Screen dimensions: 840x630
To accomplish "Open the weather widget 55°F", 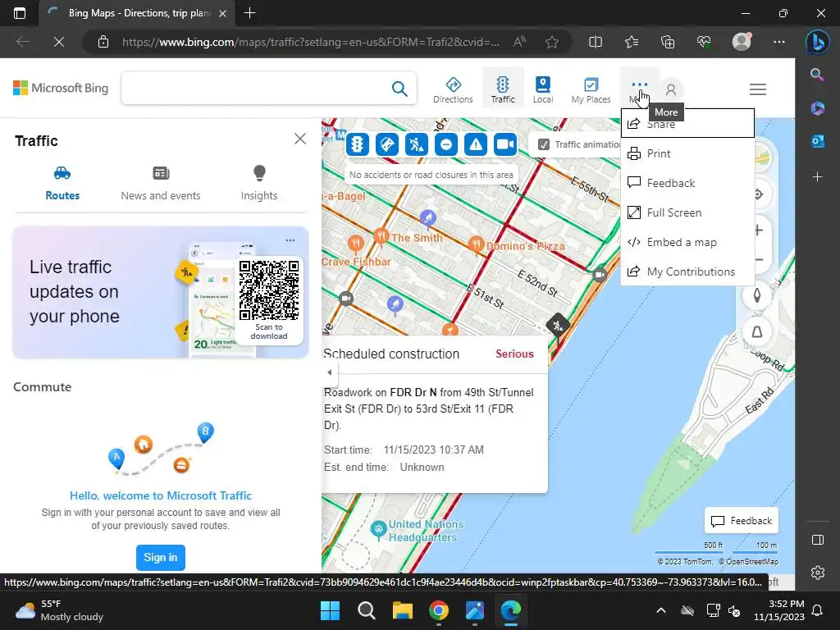I will pyautogui.click(x=59, y=610).
